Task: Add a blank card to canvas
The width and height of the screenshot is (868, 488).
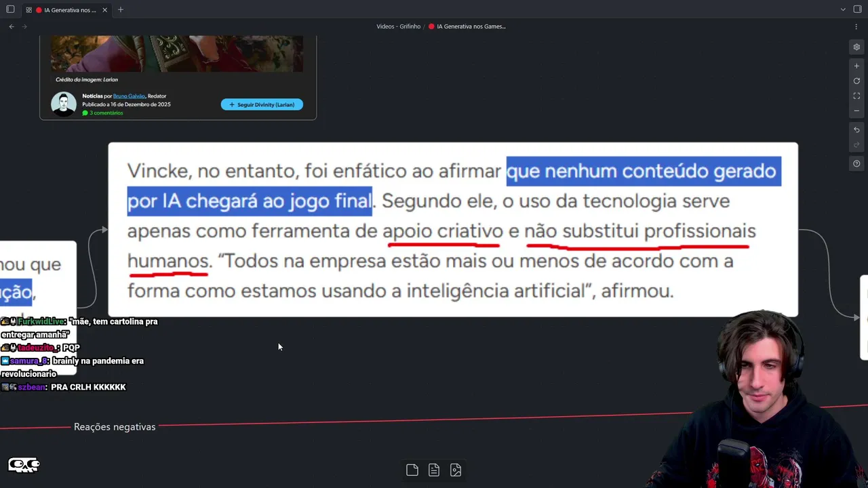Action: [x=412, y=470]
